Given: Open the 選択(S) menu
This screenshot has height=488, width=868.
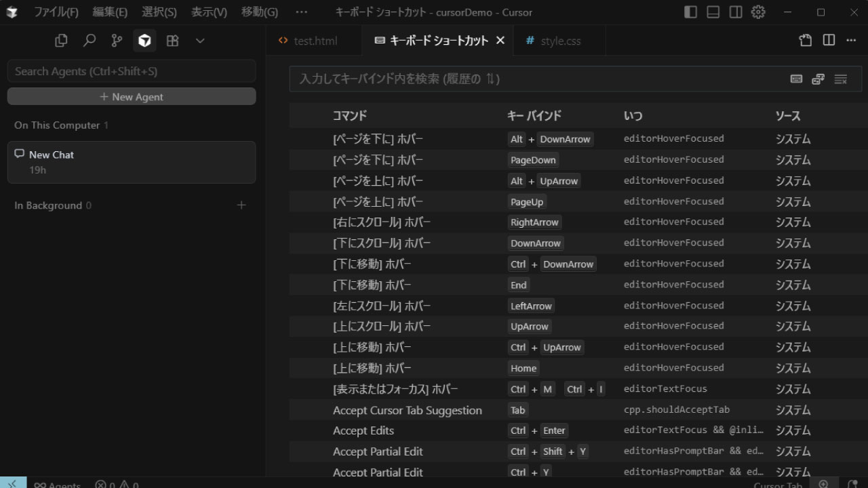Looking at the screenshot, I should pyautogui.click(x=159, y=12).
